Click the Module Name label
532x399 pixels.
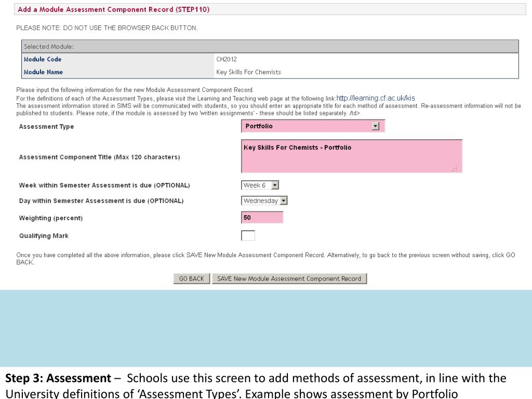tap(43, 72)
